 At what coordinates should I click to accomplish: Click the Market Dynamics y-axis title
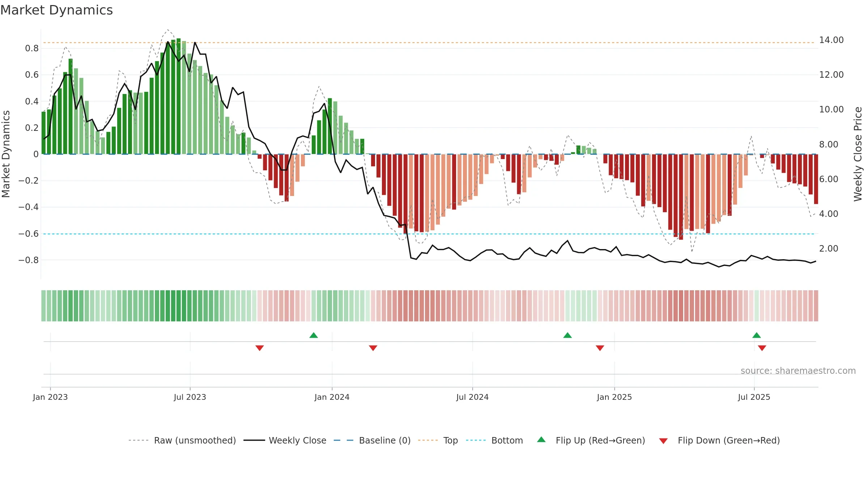coord(6,154)
